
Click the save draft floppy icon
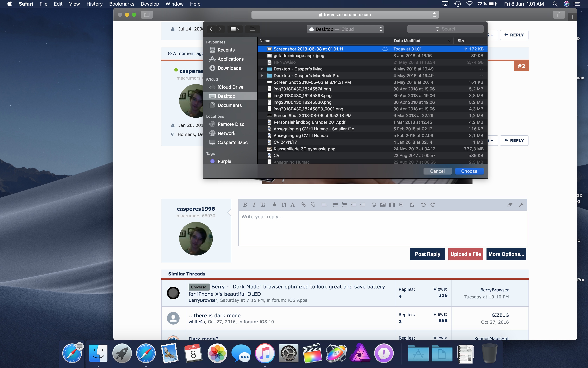(x=412, y=205)
